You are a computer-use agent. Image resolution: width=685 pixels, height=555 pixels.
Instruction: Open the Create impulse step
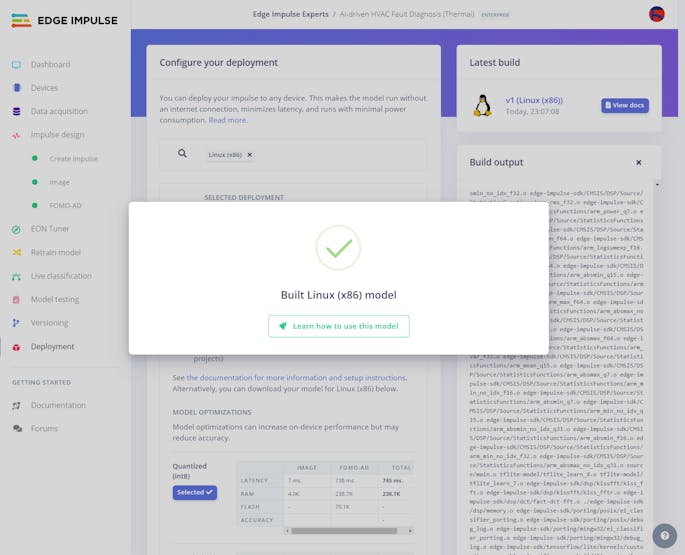pyautogui.click(x=73, y=158)
